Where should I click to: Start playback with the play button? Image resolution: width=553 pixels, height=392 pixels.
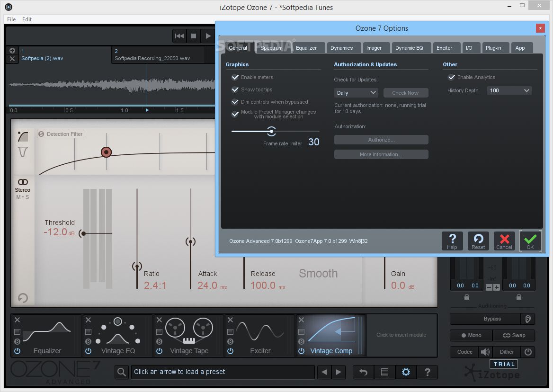coord(208,36)
